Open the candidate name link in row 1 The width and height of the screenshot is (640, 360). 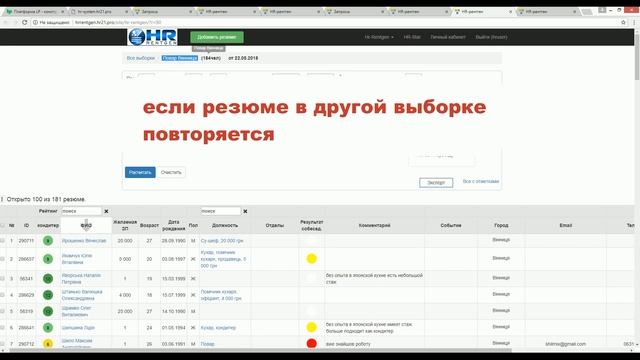(x=84, y=241)
